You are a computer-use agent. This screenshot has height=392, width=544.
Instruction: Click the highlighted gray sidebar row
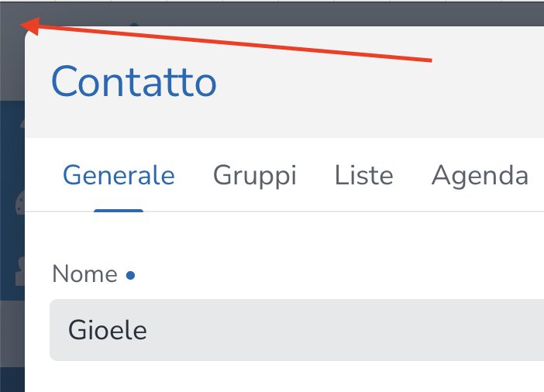click(12, 341)
